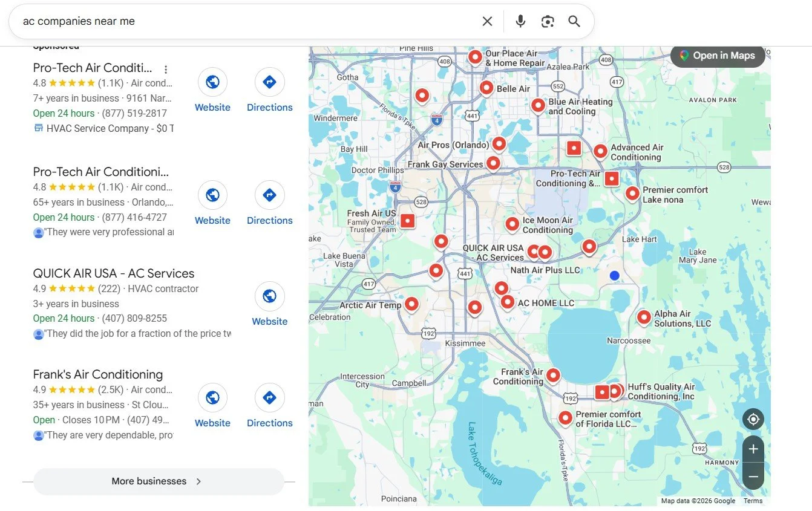This screenshot has height=511, width=812.
Task: Click the Kissimmee city label on map
Action: coord(465,343)
